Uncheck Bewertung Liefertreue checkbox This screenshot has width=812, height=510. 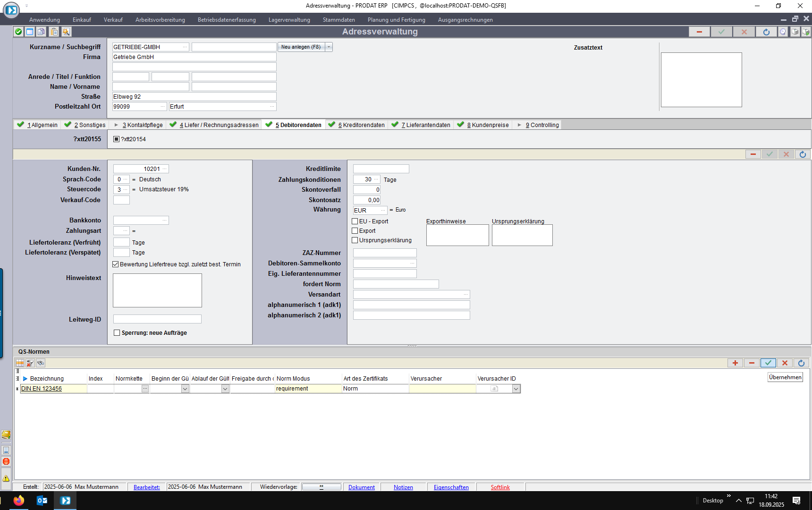(116, 264)
